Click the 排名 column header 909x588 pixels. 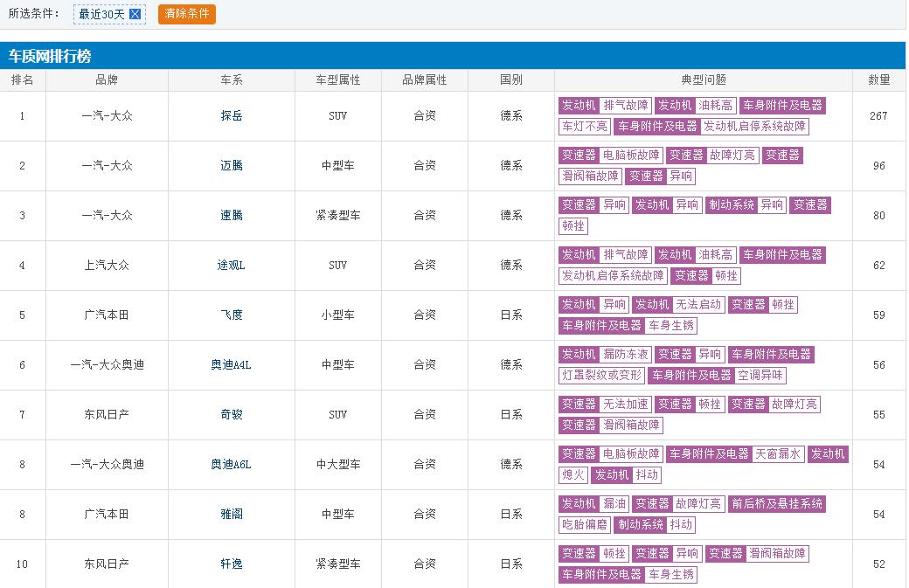click(x=23, y=80)
